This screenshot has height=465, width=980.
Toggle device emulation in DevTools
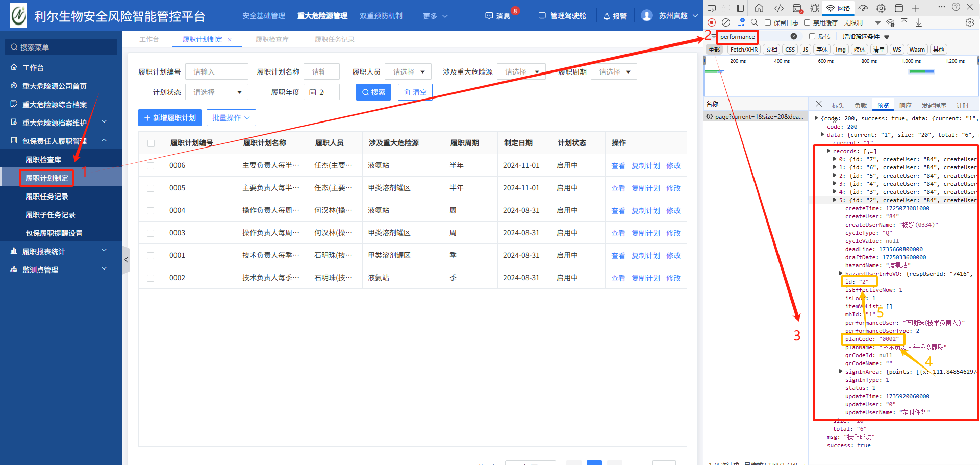pos(726,8)
